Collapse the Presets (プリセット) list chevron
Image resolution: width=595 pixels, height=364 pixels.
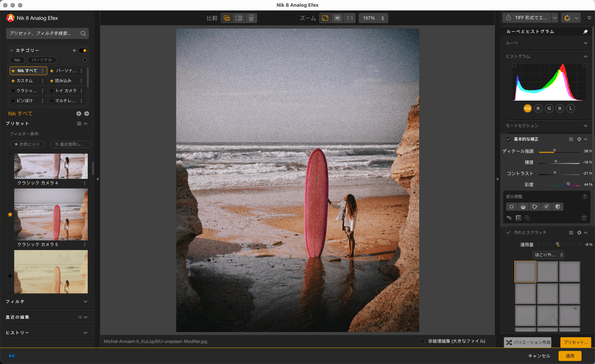click(x=86, y=124)
